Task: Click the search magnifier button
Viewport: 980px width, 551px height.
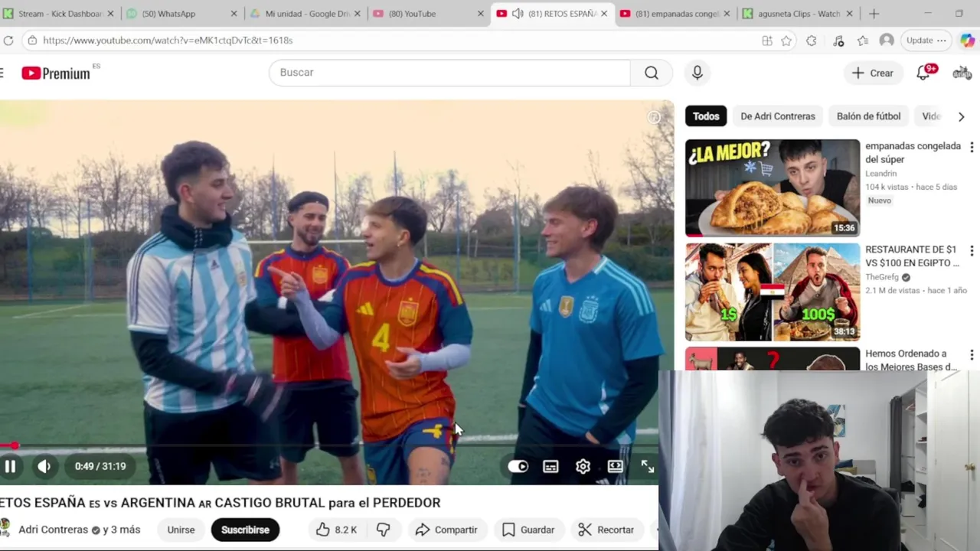Action: [x=652, y=73]
